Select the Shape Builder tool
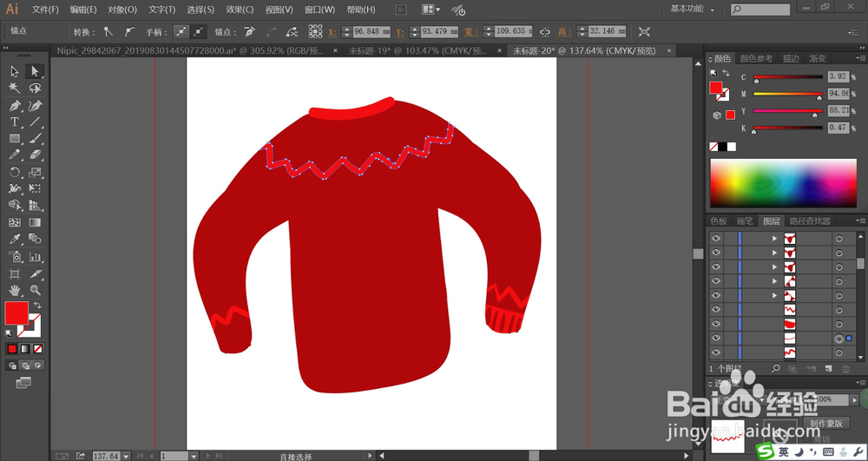Screen dimensions: 868x461 click(x=15, y=205)
